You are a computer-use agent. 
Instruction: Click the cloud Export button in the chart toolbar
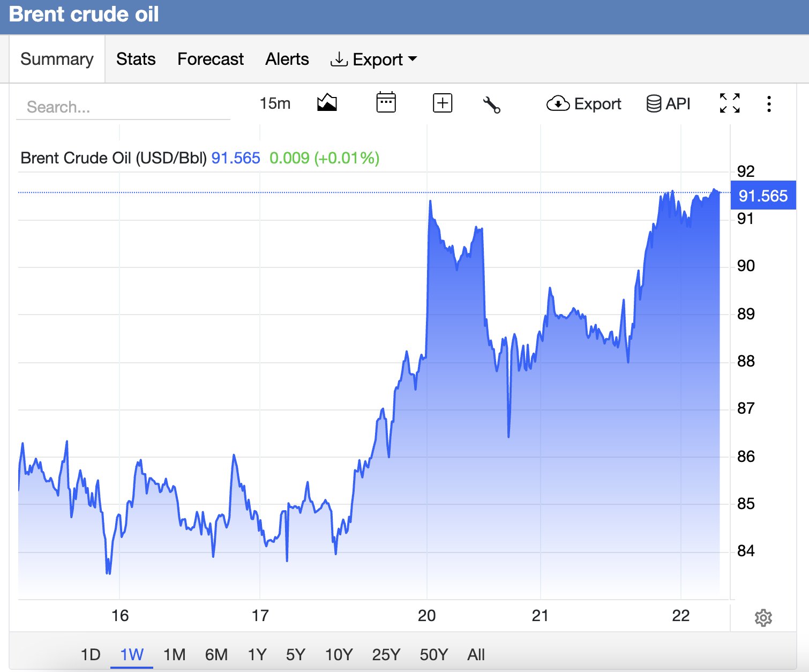point(583,103)
